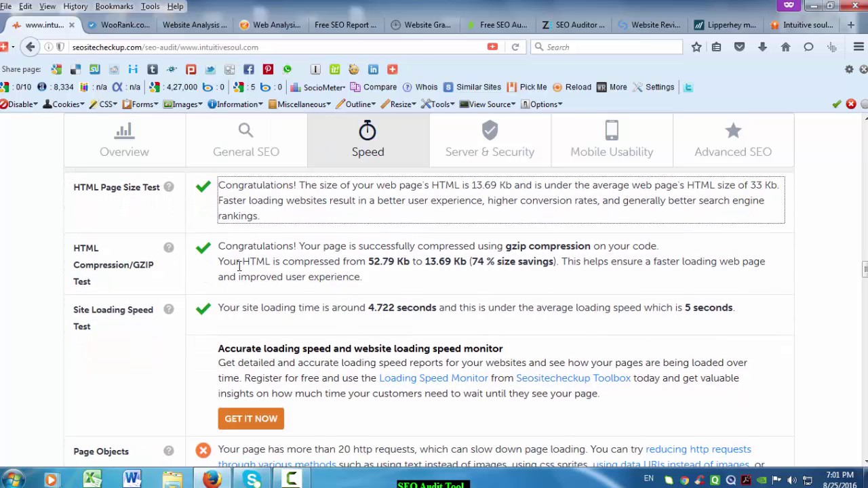The width and height of the screenshot is (868, 488).
Task: Click the Whois toolbar button
Action: [x=420, y=87]
